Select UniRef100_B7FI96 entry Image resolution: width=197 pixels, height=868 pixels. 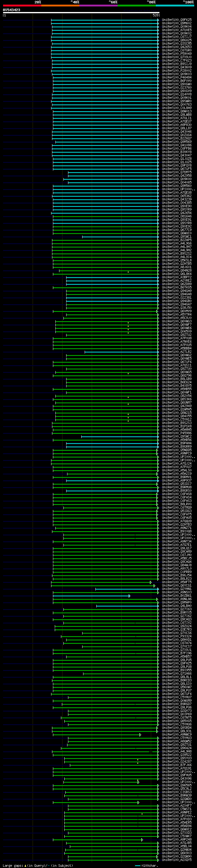click(x=177, y=653)
